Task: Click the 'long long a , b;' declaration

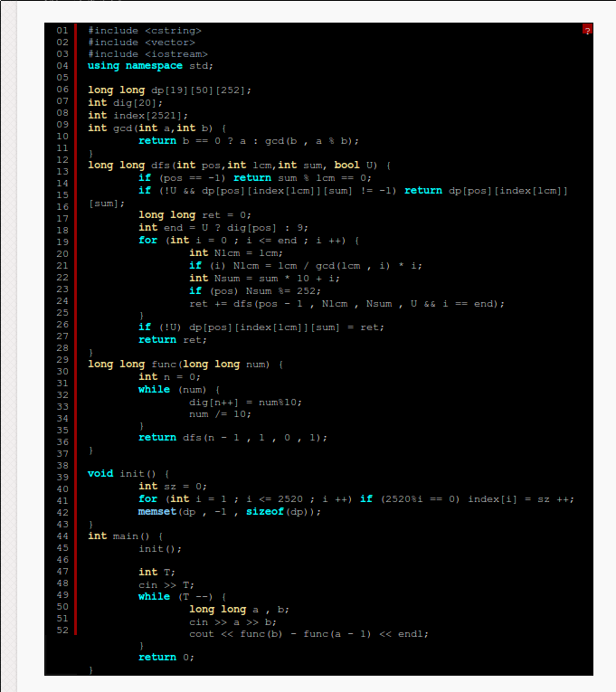Action: pos(239,610)
